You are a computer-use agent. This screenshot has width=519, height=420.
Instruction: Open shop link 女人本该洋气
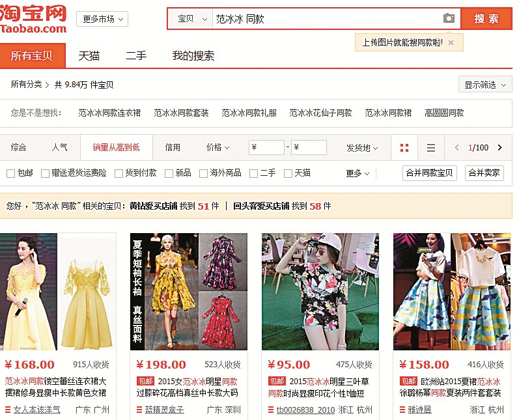(36, 410)
